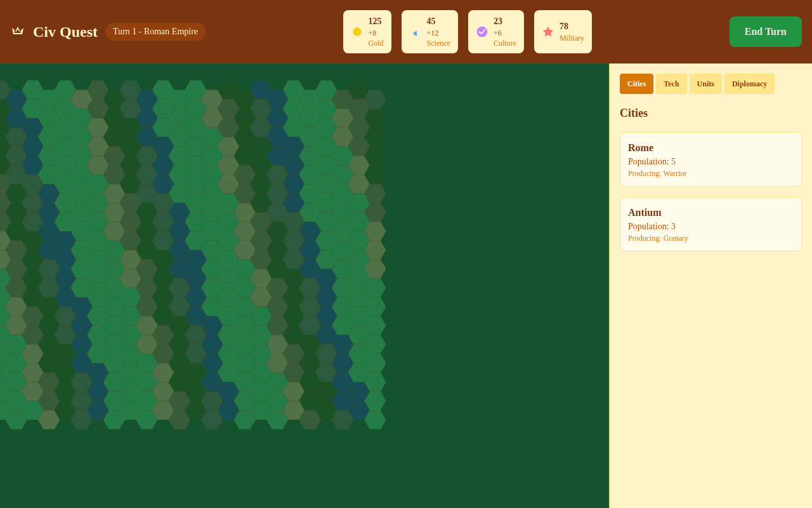812x508 pixels.
Task: Click the active Cities tab
Action: point(636,83)
